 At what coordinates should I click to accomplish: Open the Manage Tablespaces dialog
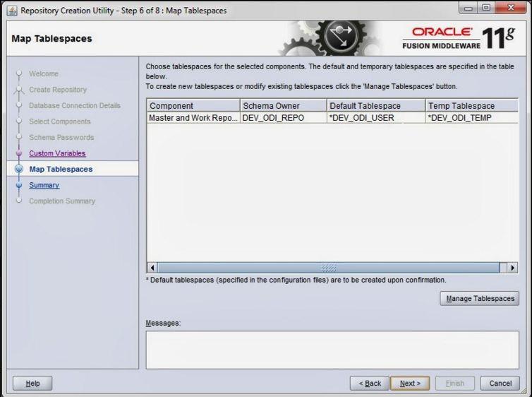[479, 298]
